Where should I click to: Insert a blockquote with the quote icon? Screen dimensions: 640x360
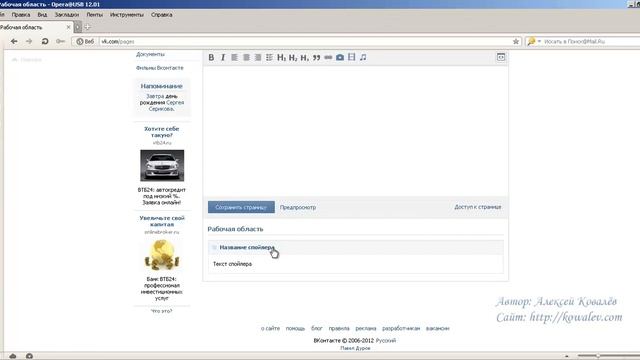point(316,58)
